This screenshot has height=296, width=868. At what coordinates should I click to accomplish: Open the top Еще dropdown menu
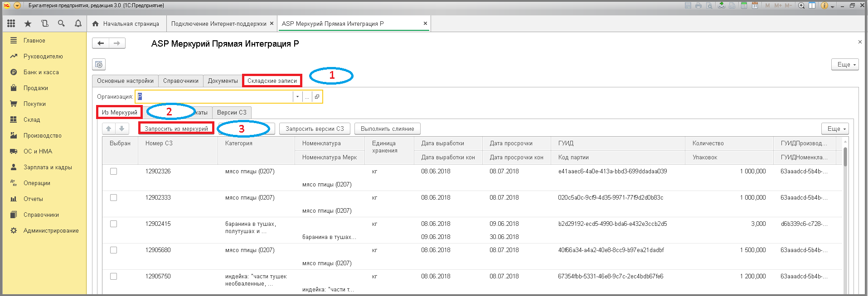(845, 64)
